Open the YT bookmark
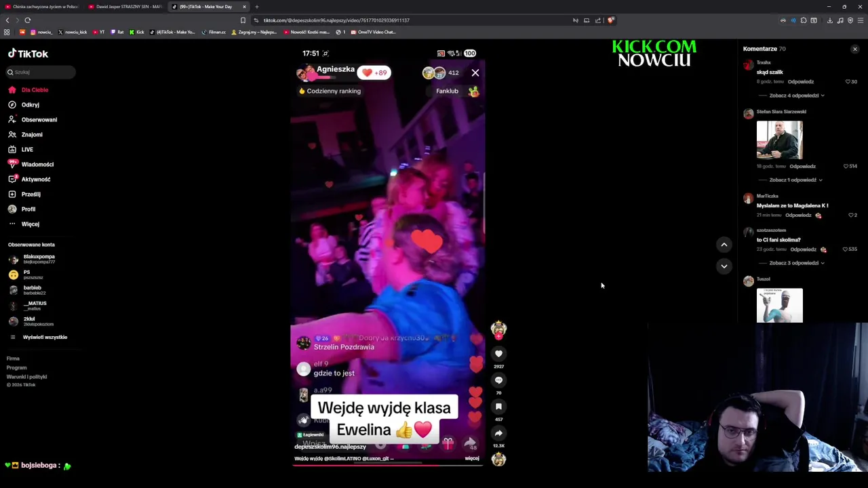 (99, 32)
